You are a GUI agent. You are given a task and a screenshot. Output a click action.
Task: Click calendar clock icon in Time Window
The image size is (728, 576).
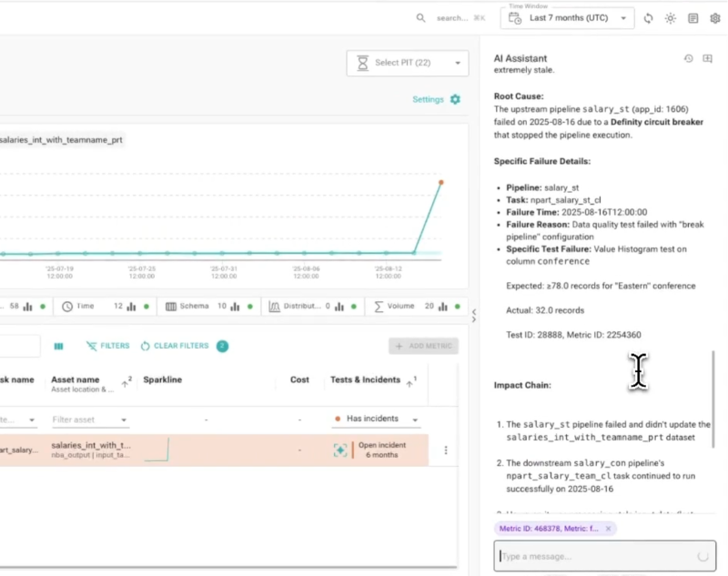coord(515,18)
